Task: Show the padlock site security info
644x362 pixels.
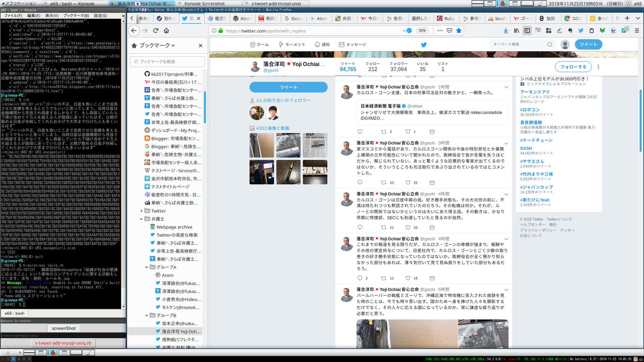Action: pyautogui.click(x=221, y=31)
